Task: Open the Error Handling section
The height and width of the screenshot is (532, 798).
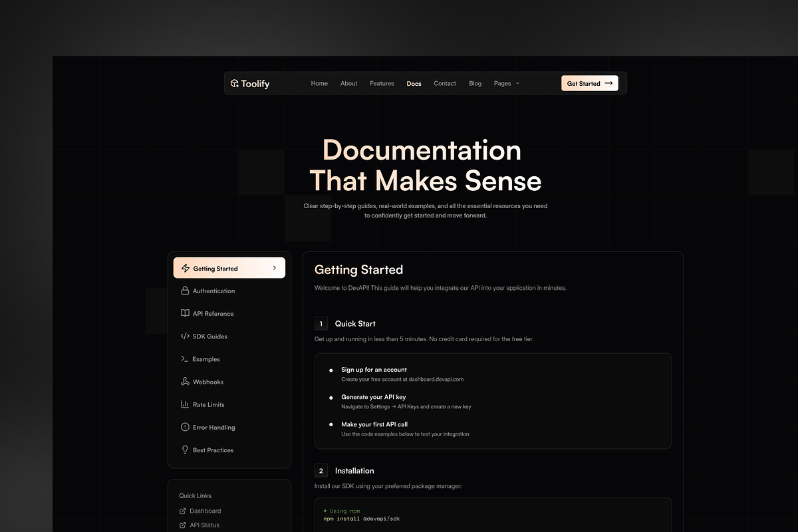Action: (x=229, y=427)
